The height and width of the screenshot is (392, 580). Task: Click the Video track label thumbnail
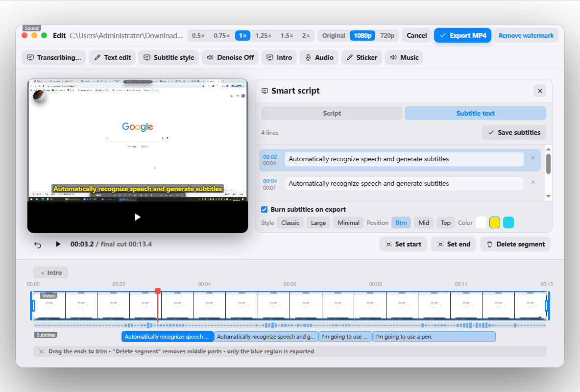pos(49,296)
